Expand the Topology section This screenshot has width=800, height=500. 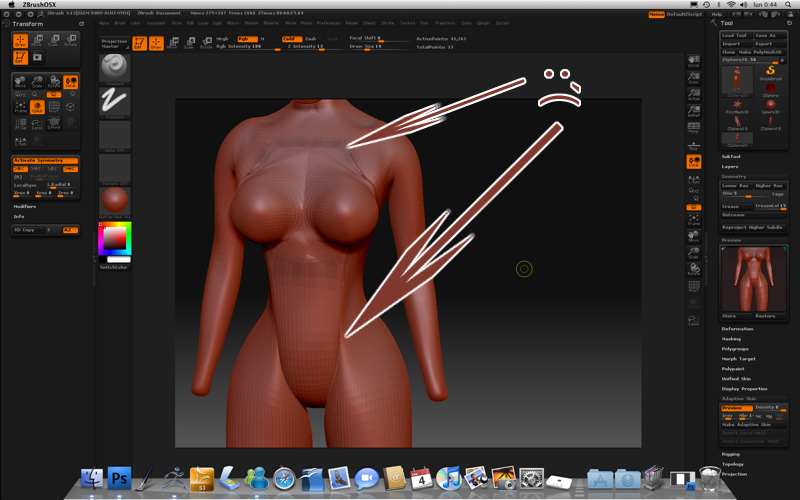coord(733,464)
